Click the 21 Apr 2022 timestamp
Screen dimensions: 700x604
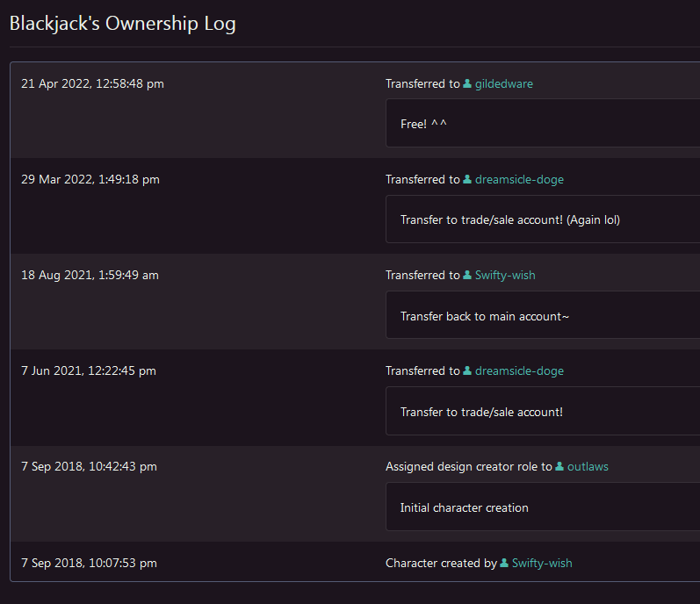[92, 84]
